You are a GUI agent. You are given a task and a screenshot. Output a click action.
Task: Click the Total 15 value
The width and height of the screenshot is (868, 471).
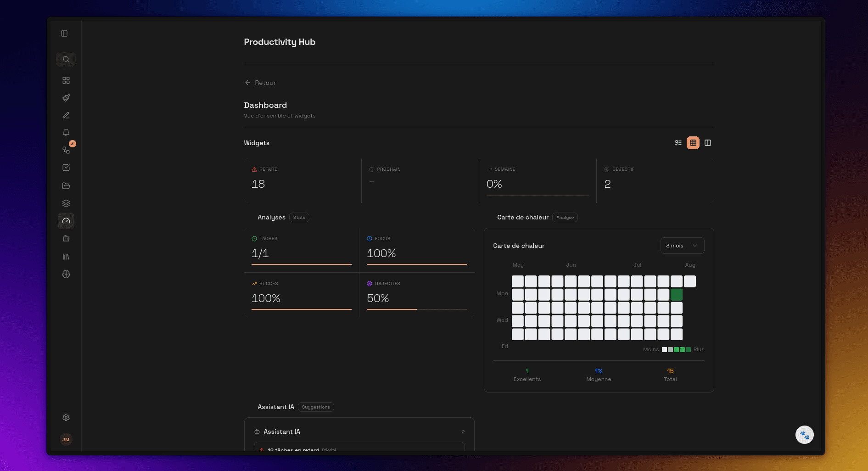[670, 371]
